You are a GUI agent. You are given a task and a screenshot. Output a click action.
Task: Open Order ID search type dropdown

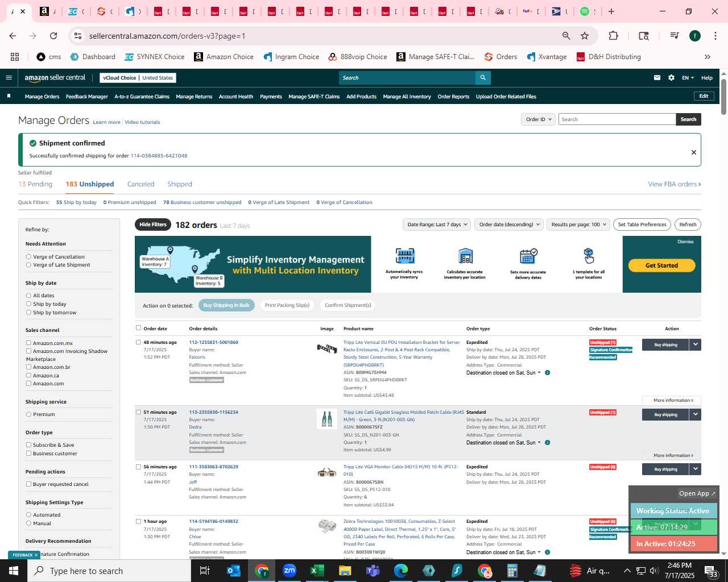click(x=538, y=119)
